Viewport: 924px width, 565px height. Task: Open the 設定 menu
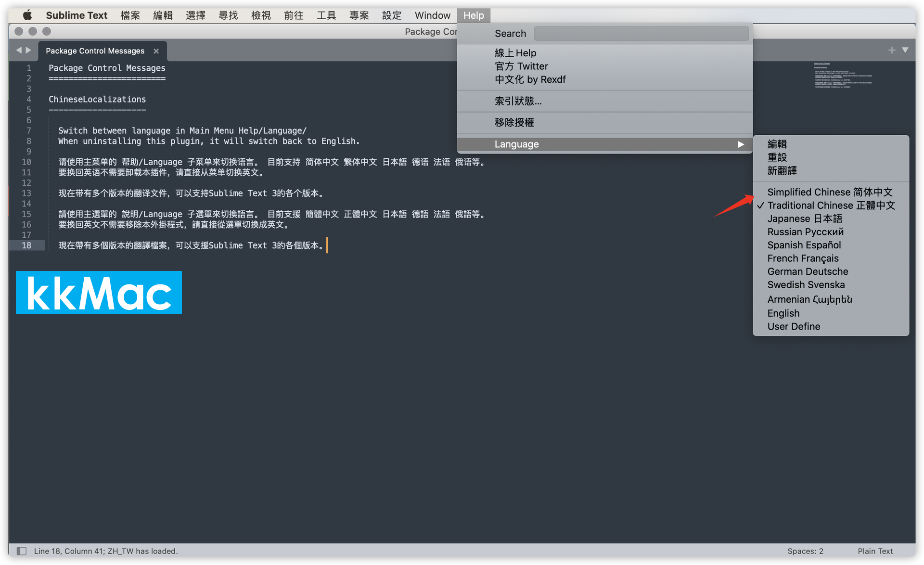[x=392, y=15]
